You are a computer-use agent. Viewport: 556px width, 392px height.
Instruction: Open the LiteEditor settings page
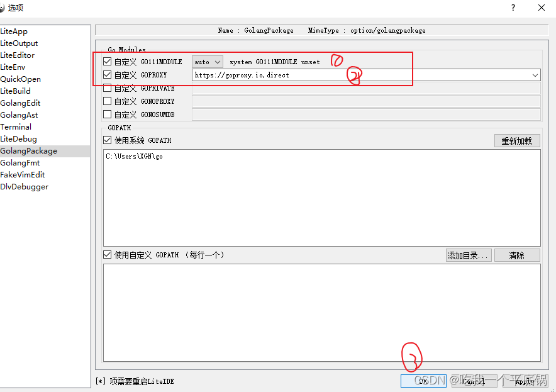point(19,55)
